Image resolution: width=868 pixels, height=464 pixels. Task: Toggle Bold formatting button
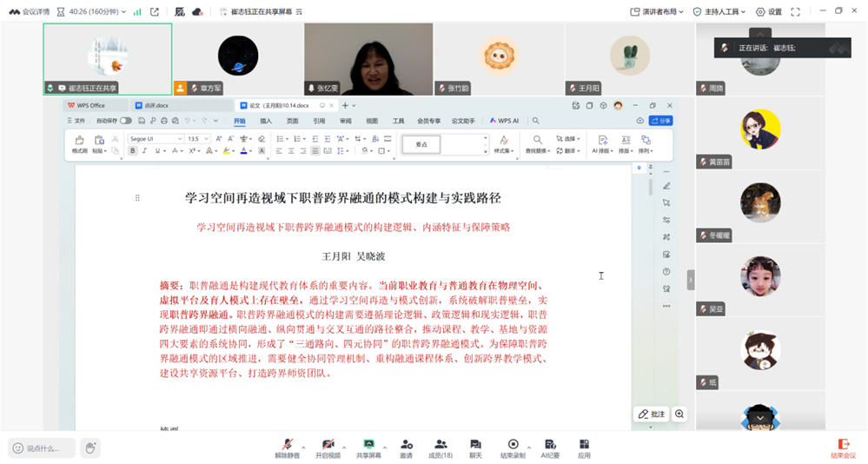(132, 150)
